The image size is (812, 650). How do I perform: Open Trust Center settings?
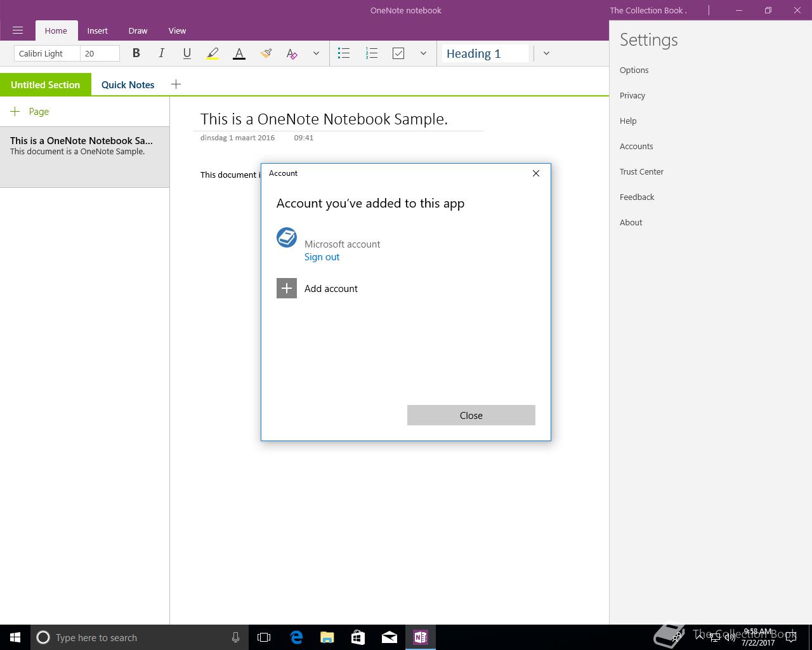pyautogui.click(x=641, y=171)
